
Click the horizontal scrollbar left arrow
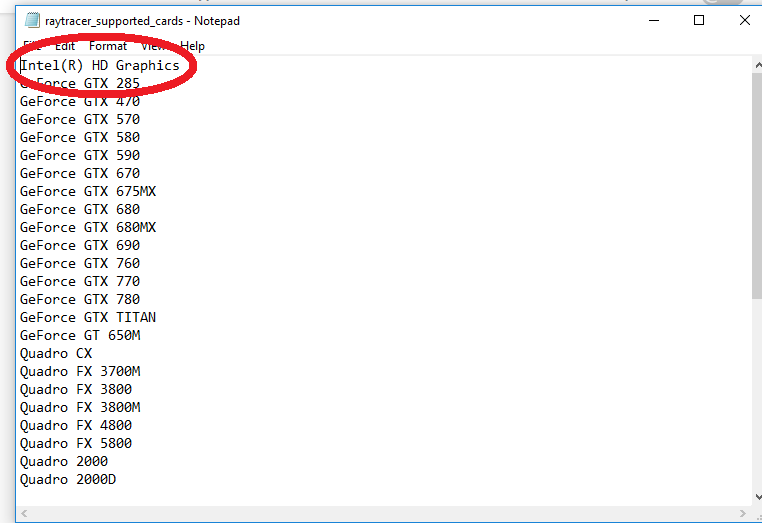24,513
